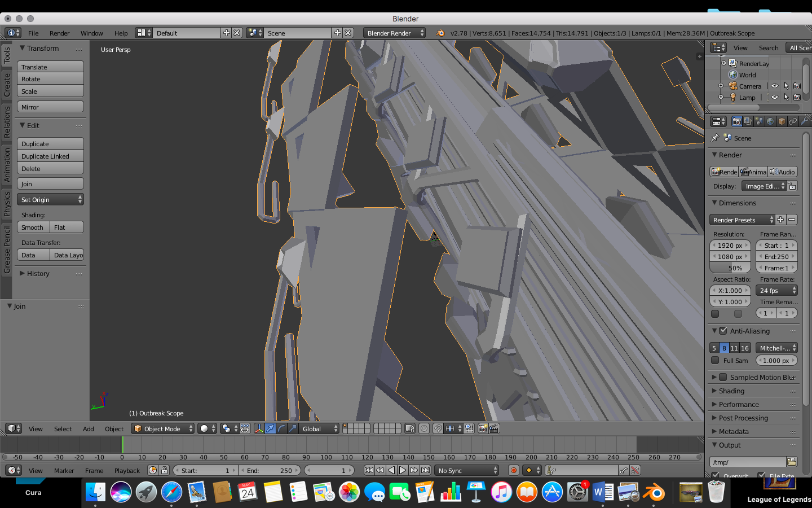812x508 pixels.
Task: Click the delete keyframe crossed-key icon
Action: point(635,470)
